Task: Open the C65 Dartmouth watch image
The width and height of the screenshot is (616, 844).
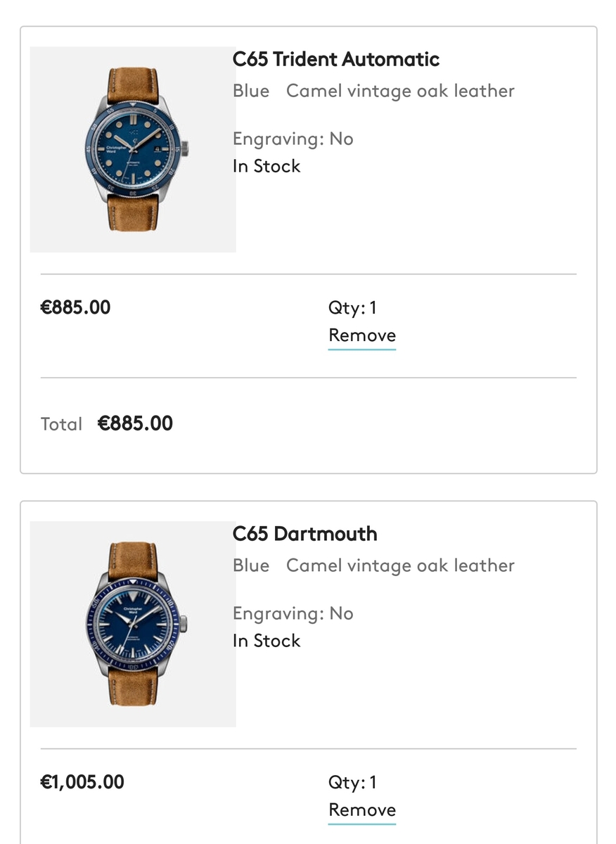Action: [133, 624]
